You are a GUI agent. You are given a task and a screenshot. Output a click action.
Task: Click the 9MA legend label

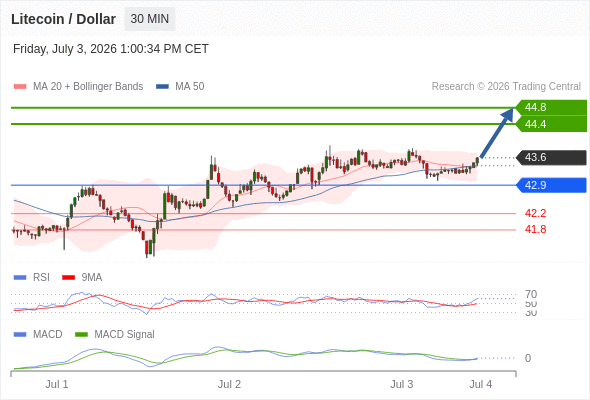coord(92,277)
